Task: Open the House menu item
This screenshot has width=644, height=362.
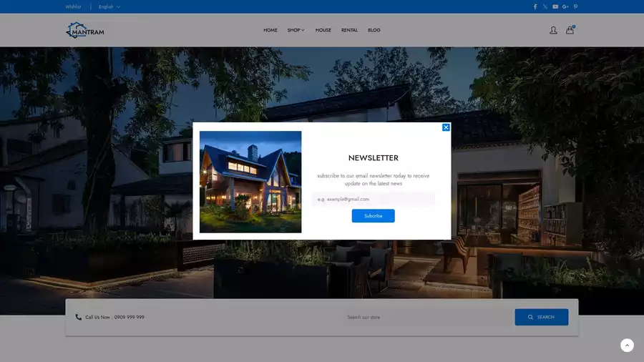Action: click(323, 30)
